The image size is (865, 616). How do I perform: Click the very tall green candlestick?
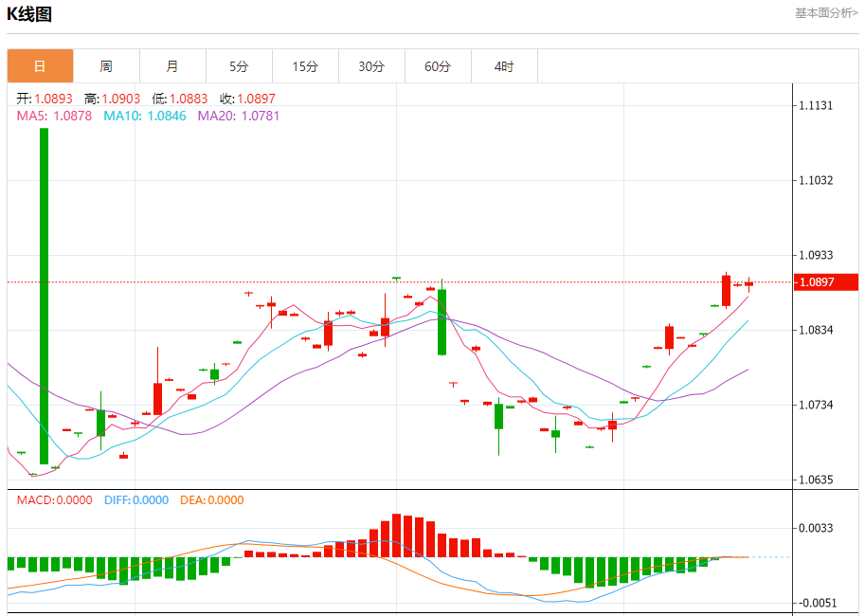[45, 296]
